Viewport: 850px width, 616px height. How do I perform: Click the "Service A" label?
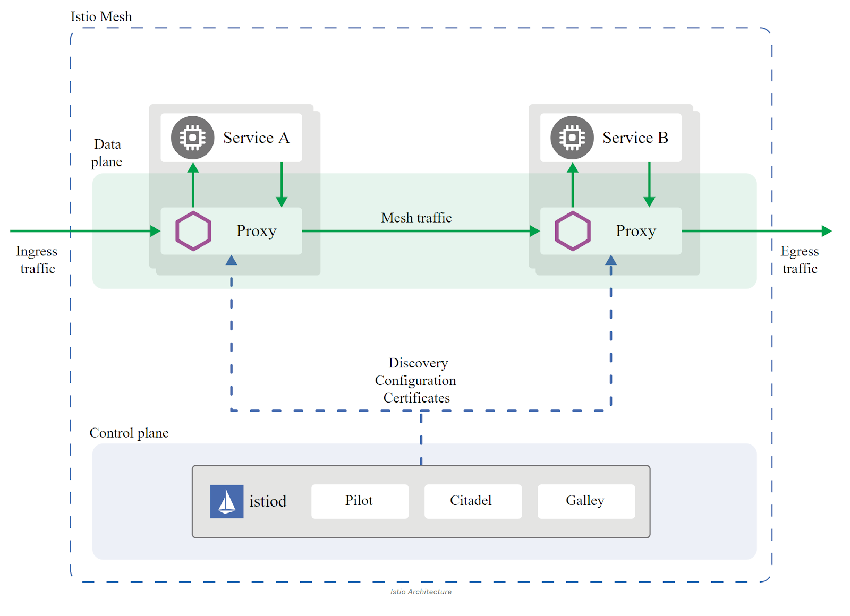[x=256, y=138]
